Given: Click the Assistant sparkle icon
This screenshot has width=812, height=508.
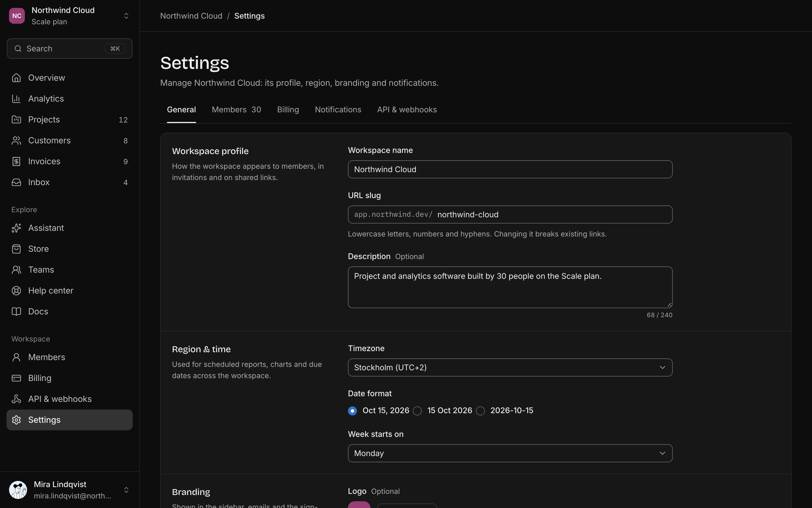Looking at the screenshot, I should point(16,228).
